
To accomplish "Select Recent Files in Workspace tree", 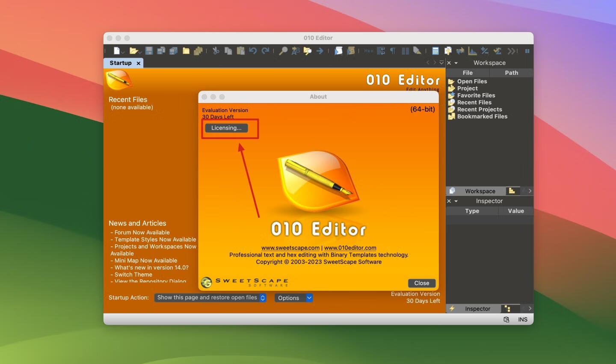I will [x=474, y=102].
